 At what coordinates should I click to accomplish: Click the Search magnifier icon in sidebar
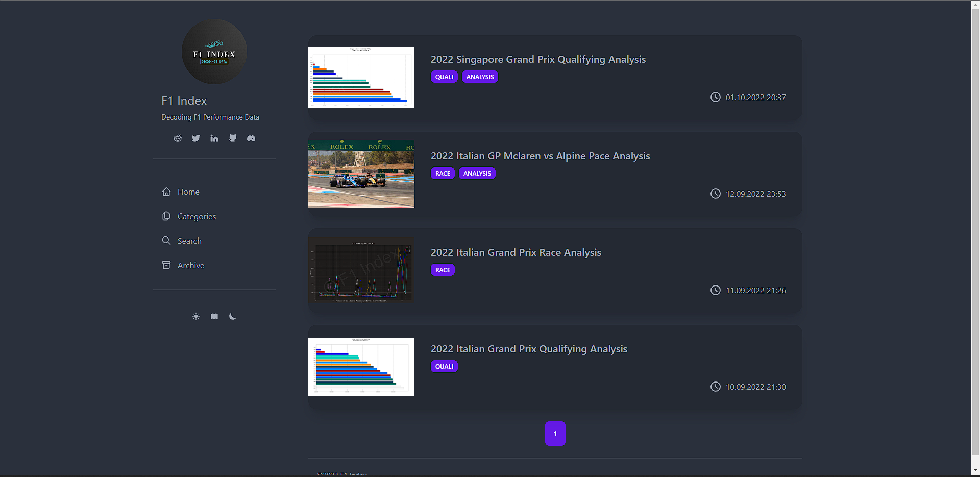click(166, 241)
